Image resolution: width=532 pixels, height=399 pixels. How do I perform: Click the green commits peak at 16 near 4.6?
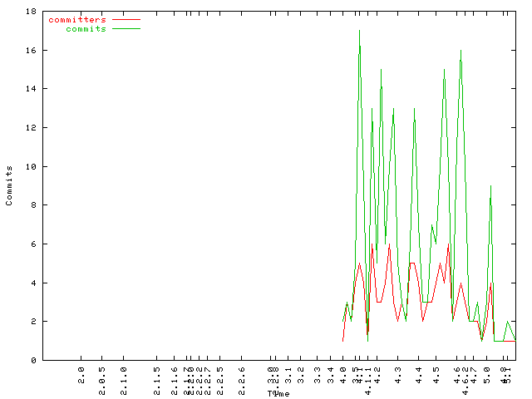click(x=461, y=51)
